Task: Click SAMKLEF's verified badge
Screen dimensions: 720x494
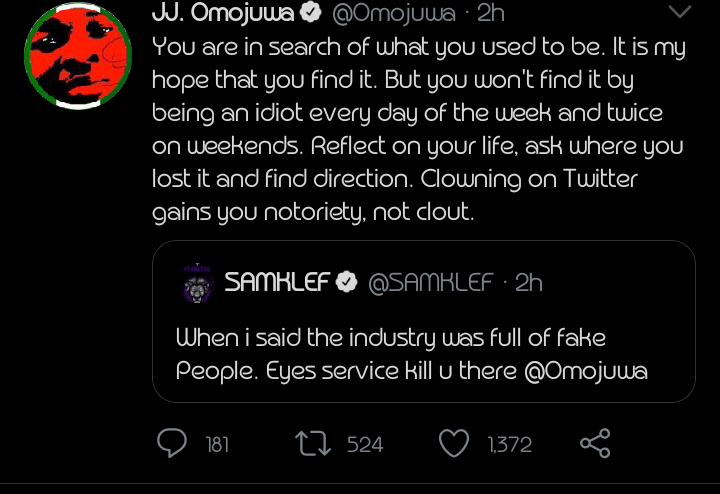Action: click(x=347, y=283)
